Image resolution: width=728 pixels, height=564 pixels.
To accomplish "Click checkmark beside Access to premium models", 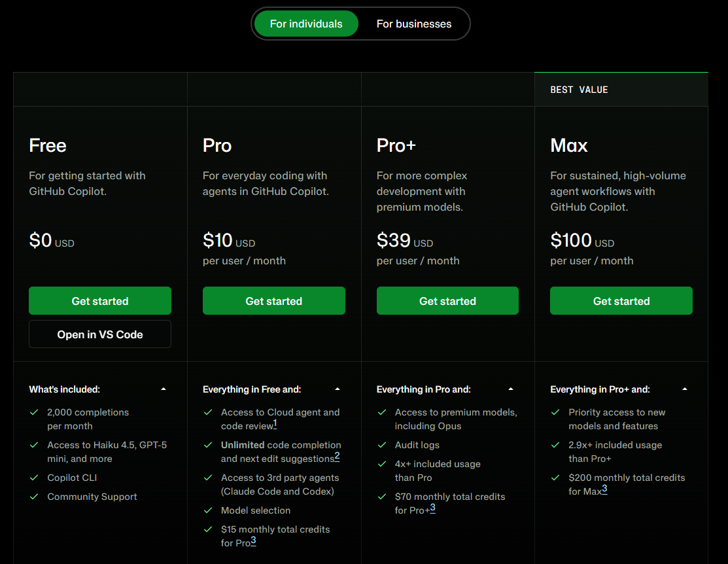I will coord(382,412).
